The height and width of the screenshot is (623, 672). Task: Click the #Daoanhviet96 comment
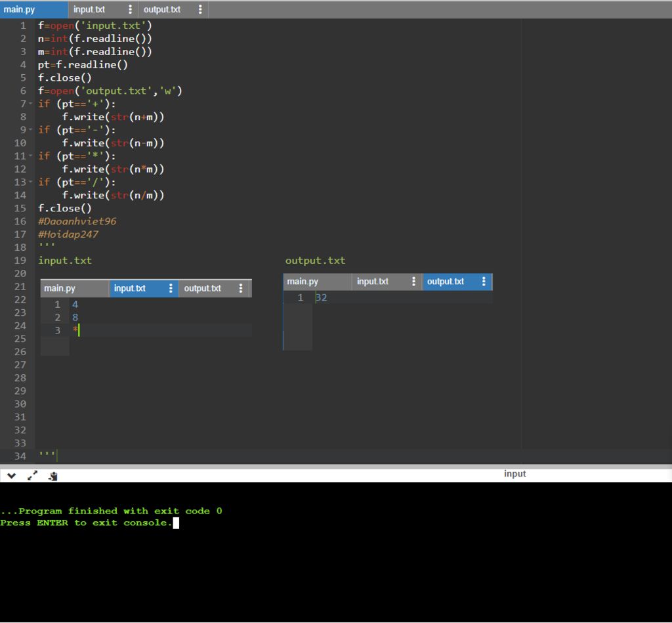point(77,221)
